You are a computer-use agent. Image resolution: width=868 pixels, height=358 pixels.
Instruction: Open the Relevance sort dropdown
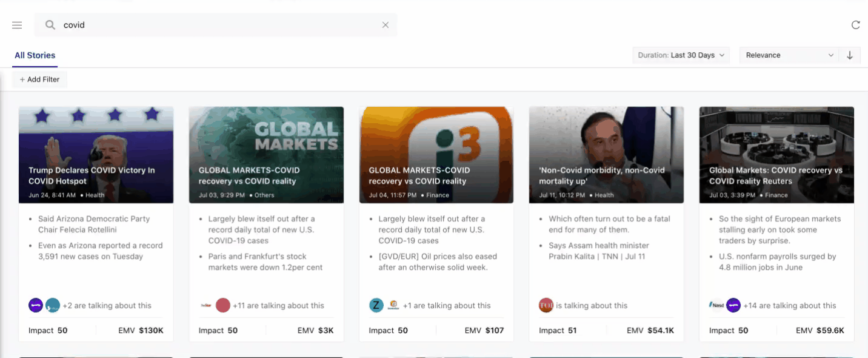789,55
